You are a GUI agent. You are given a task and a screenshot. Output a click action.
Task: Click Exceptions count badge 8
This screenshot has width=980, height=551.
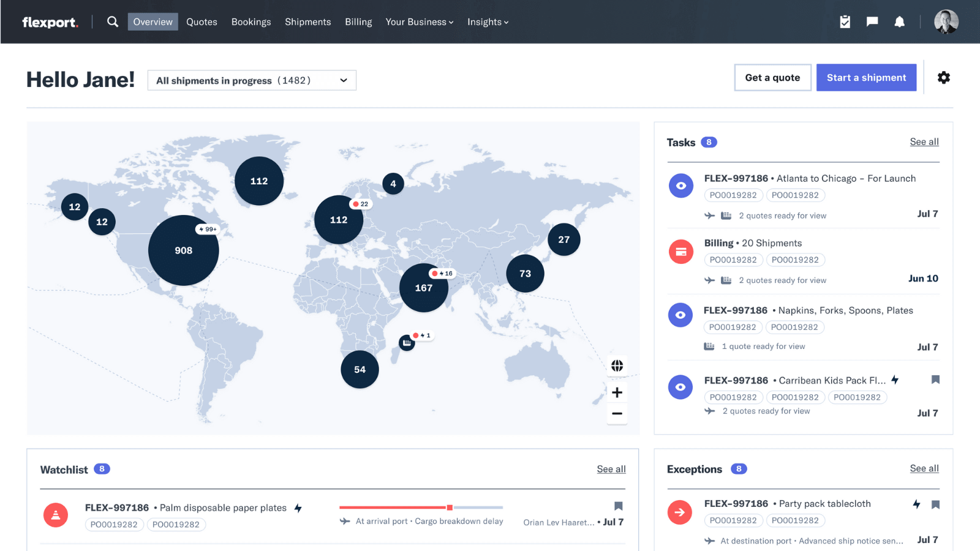[739, 469]
